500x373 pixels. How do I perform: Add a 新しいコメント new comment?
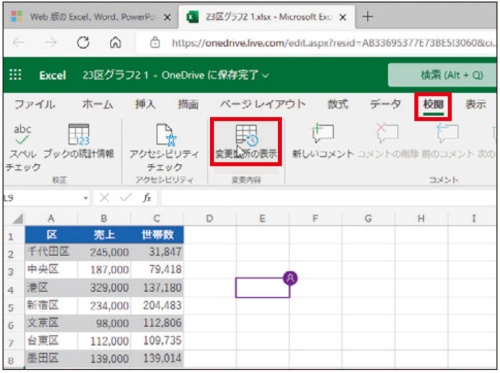[x=323, y=141]
